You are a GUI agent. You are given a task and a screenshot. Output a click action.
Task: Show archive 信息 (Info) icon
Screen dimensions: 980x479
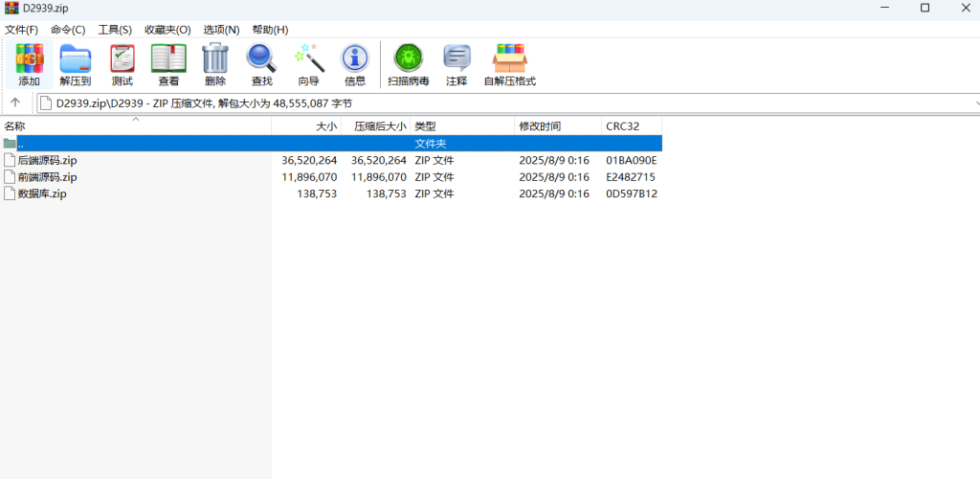pyautogui.click(x=354, y=64)
